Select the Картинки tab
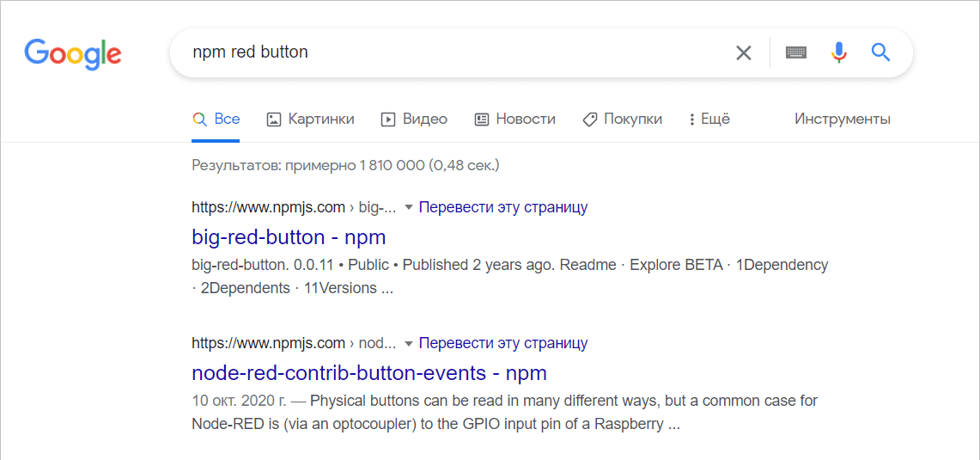The image size is (980, 460). 311,119
